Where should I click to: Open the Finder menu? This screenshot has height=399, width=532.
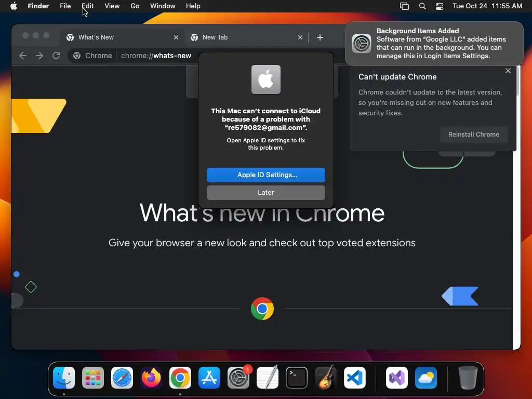[x=38, y=6]
